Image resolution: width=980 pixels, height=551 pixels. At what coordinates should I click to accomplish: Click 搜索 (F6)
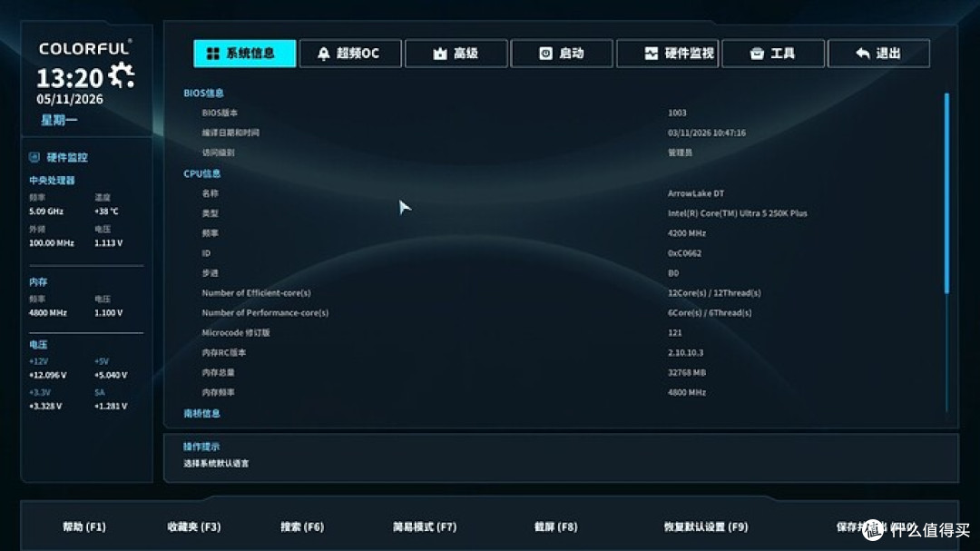pyautogui.click(x=302, y=526)
